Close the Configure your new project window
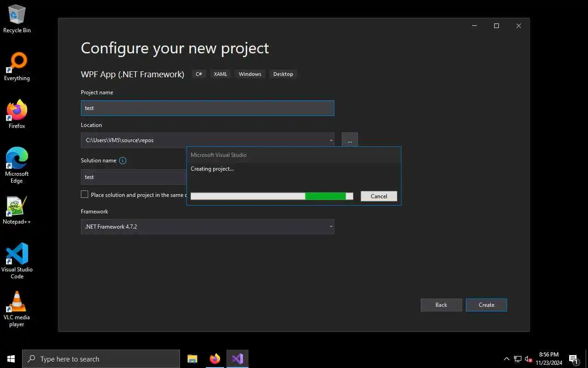The image size is (588, 368). click(519, 26)
